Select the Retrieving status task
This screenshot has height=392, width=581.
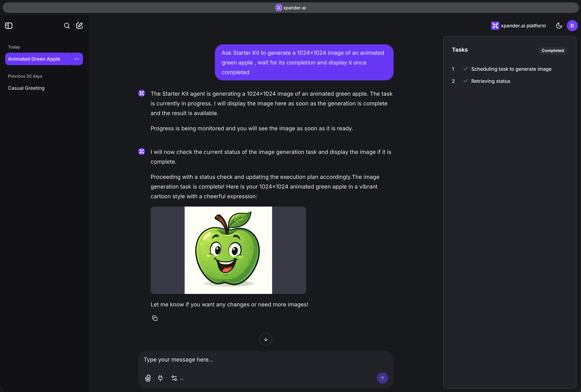click(x=490, y=81)
